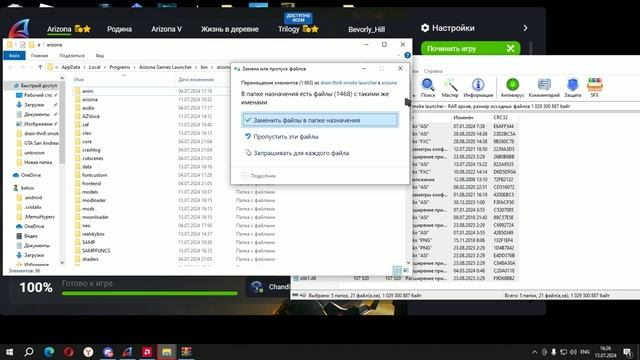Click Arizona Games Launcher breadcrumb segment
This screenshot has width=640, height=360.
165,67
